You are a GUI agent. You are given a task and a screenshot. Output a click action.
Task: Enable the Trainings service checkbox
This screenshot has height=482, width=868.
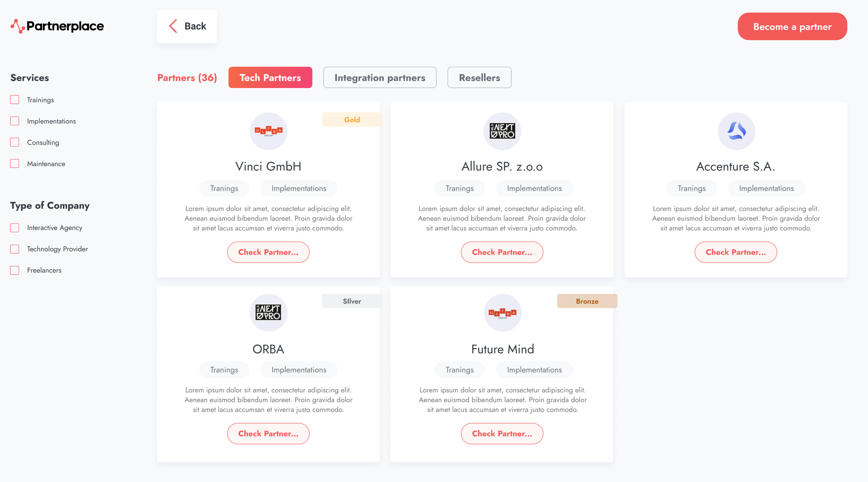click(x=15, y=100)
